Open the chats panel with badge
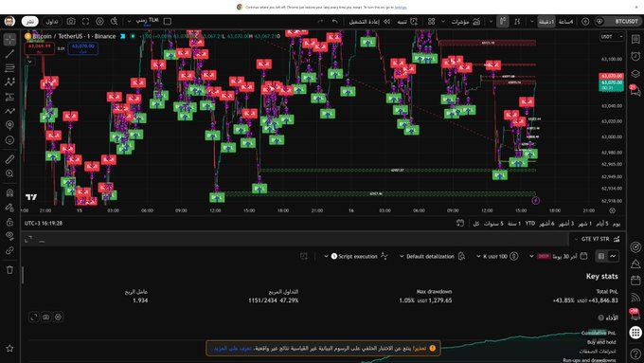This screenshot has width=644, height=363. coord(635,90)
